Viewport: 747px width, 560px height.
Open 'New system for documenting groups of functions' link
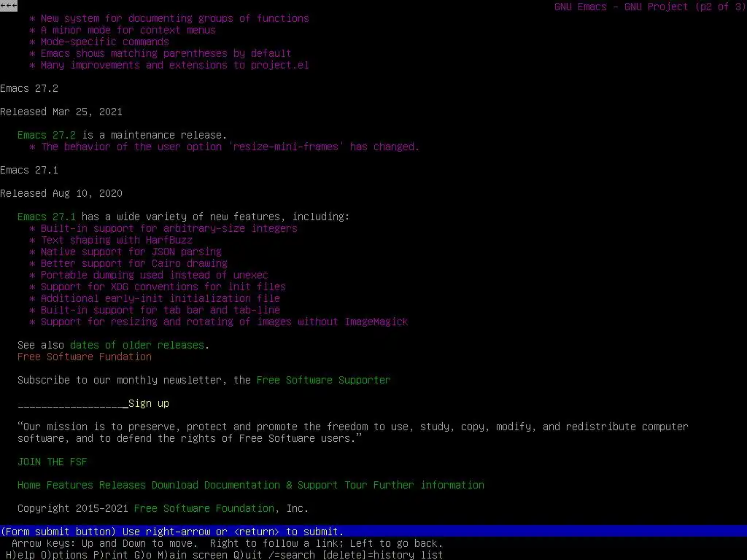click(x=174, y=18)
